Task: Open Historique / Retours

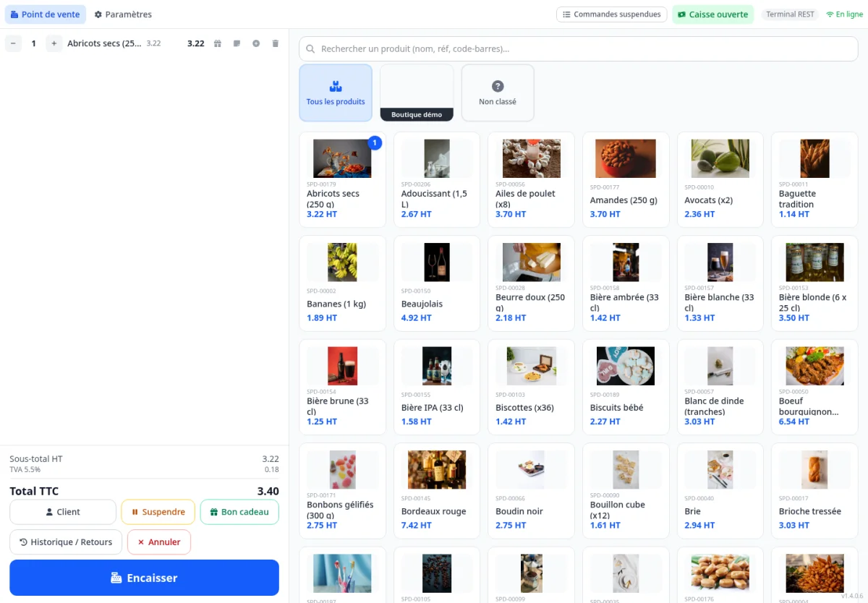Action: pos(66,542)
